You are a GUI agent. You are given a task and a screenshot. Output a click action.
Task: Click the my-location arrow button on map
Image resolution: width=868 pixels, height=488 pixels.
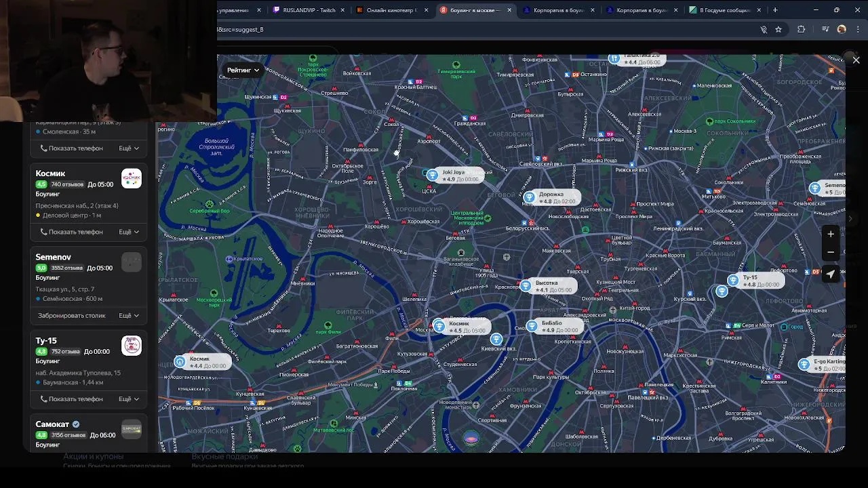831,274
